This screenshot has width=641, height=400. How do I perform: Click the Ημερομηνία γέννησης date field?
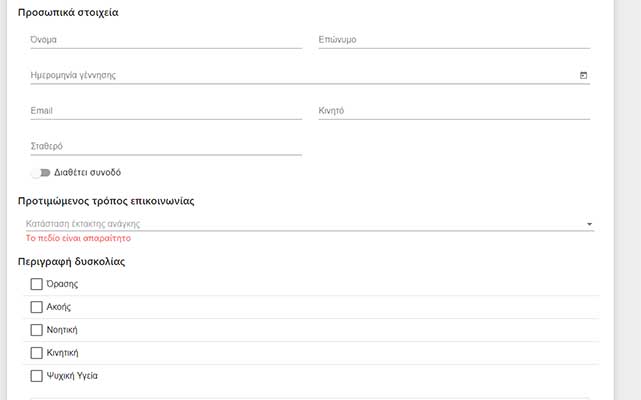coord(300,75)
